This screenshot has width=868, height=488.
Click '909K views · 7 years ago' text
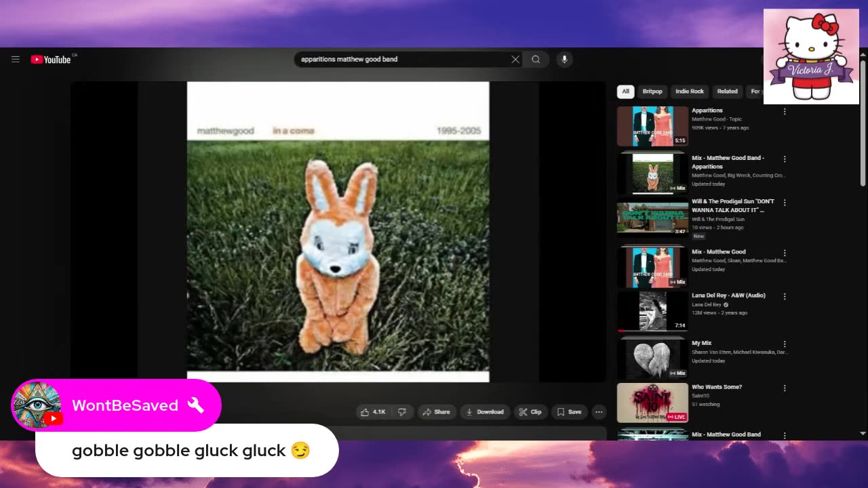pos(720,127)
